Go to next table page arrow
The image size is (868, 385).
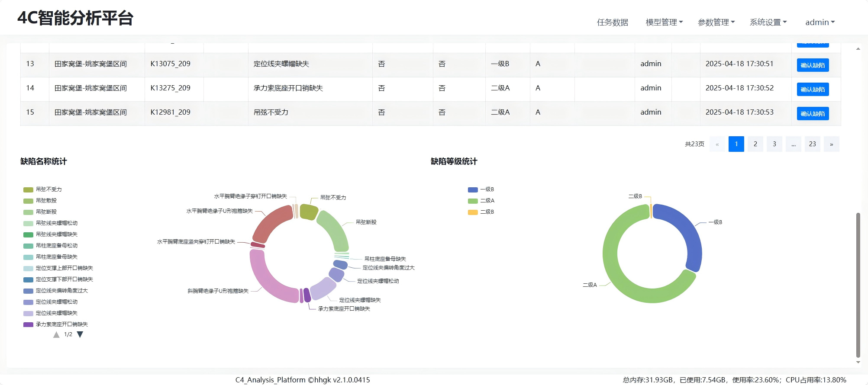(x=831, y=144)
